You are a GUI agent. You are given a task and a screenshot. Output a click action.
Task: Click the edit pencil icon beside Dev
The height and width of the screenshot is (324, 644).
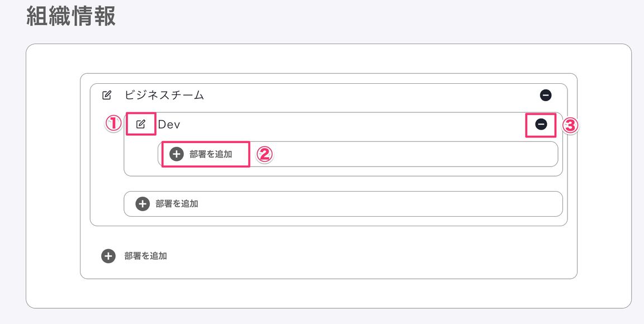141,124
